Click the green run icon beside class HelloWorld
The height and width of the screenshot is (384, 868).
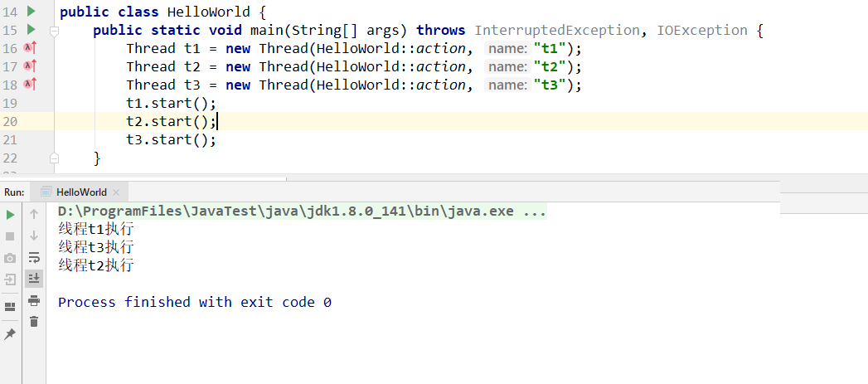tap(31, 11)
